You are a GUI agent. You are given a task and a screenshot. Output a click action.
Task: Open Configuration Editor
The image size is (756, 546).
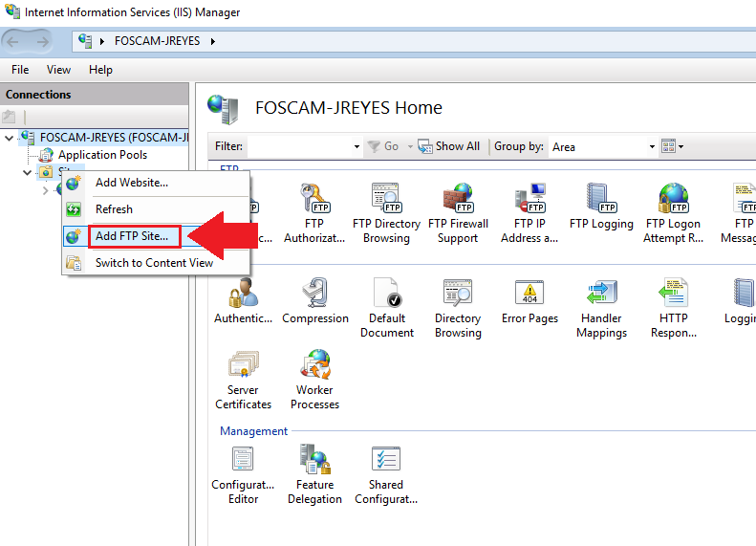pos(243,475)
